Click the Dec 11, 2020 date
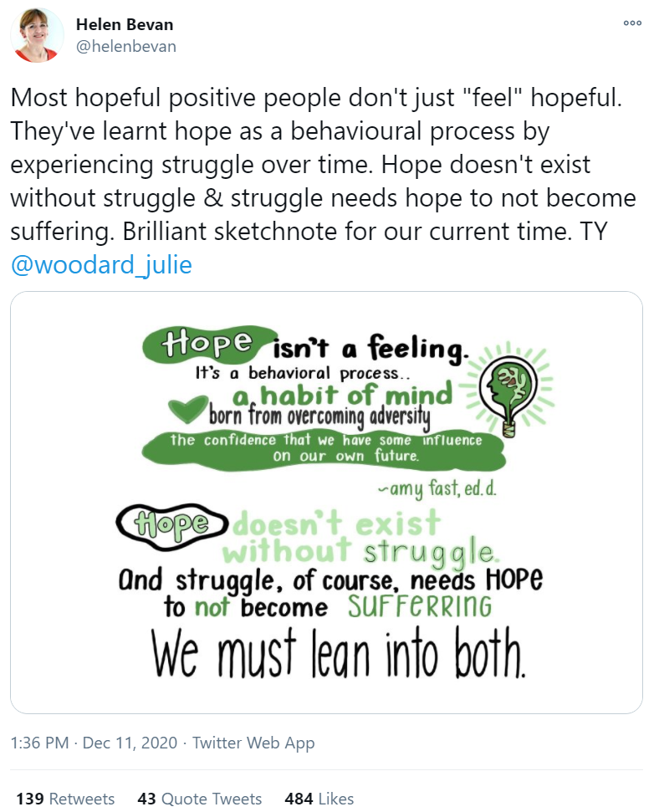The width and height of the screenshot is (659, 812). [x=130, y=743]
